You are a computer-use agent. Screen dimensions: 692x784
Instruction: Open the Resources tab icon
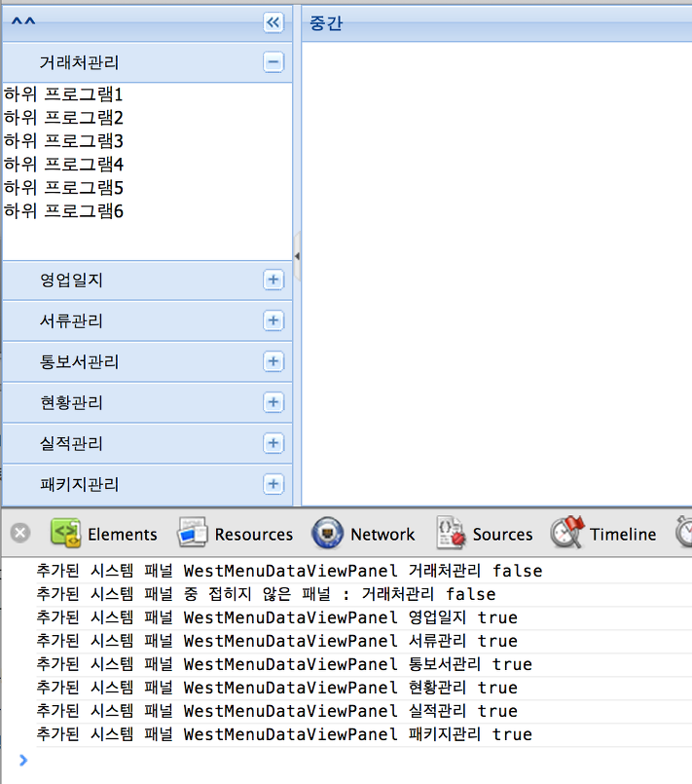193,533
